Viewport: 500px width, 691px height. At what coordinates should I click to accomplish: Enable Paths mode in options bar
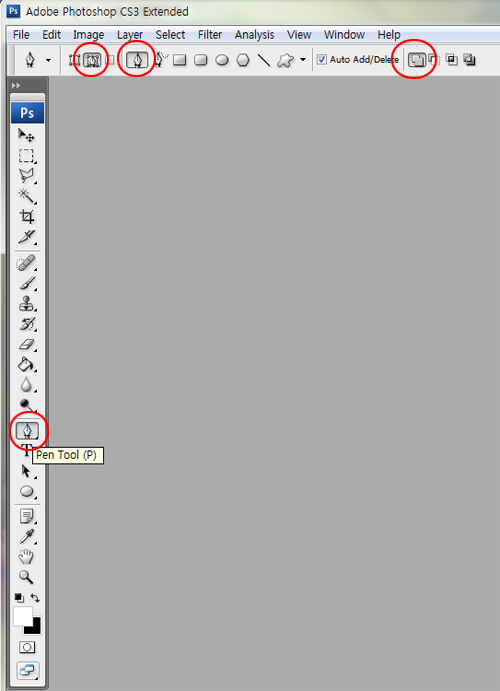(91, 59)
